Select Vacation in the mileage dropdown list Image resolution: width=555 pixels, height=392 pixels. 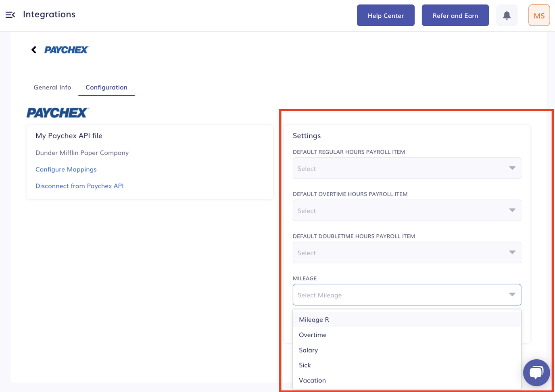[x=312, y=380]
